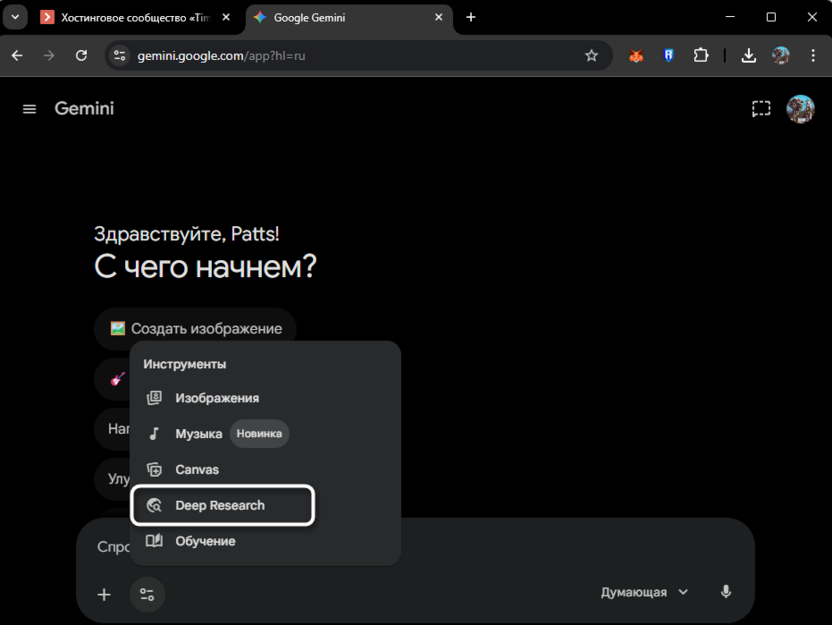
Task: Click the Инструменты menu heading
Action: [185, 364]
